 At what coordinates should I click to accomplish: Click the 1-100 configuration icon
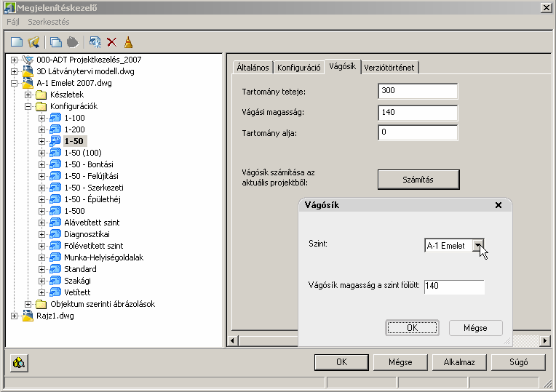[55, 118]
